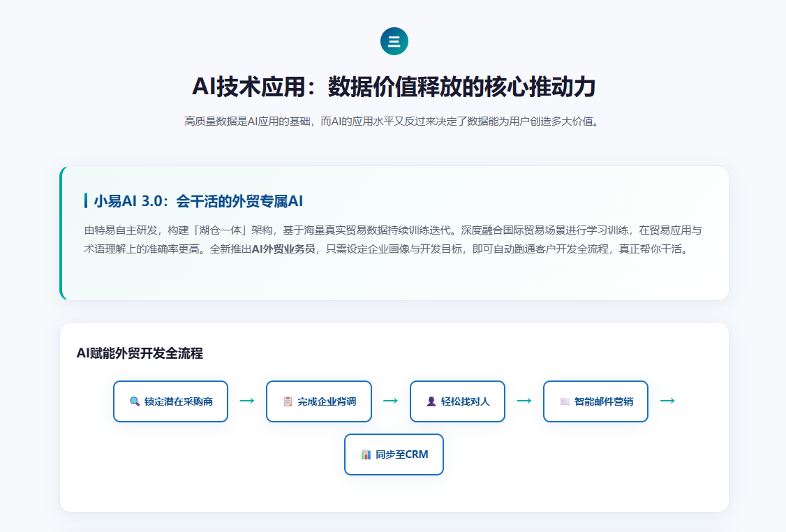
Task: Select the 智能邮件营销 step box
Action: pyautogui.click(x=595, y=401)
